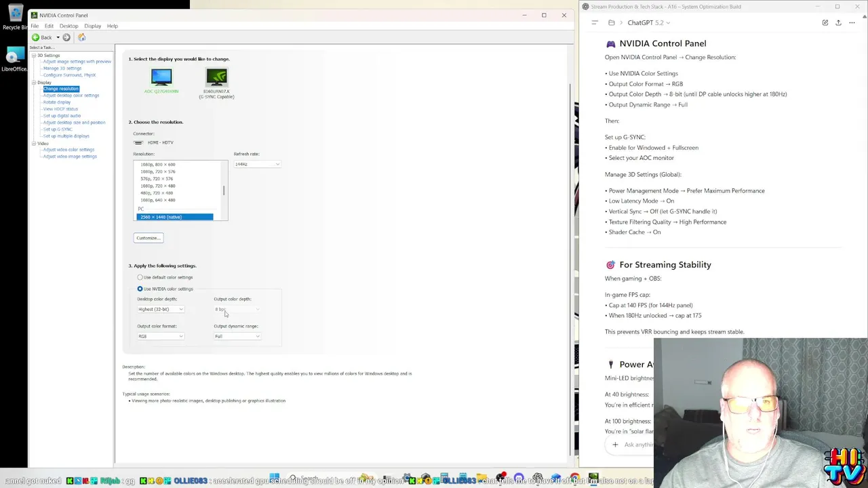The height and width of the screenshot is (488, 868).
Task: Open Set up G-SYNC page
Action: pos(57,129)
